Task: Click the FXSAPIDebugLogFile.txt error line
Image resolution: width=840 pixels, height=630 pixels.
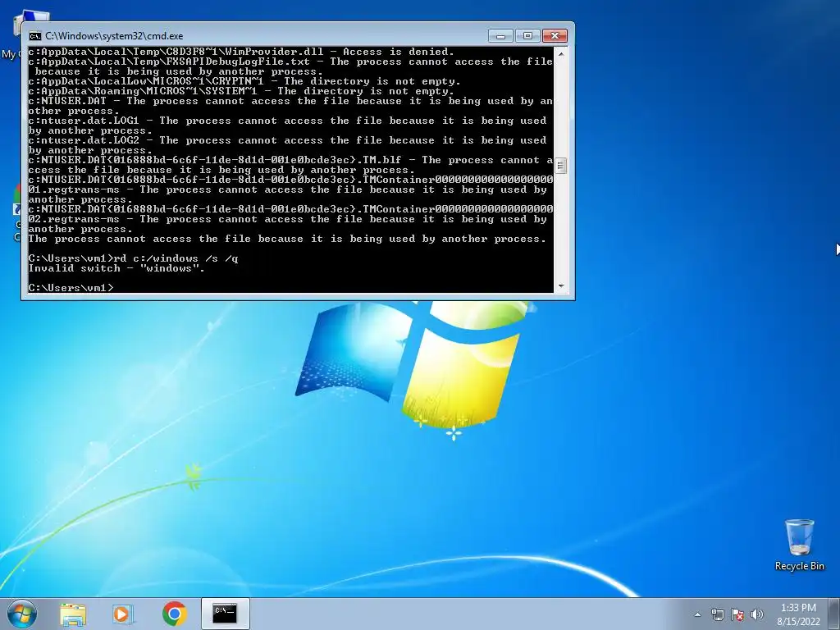Action: click(x=290, y=66)
